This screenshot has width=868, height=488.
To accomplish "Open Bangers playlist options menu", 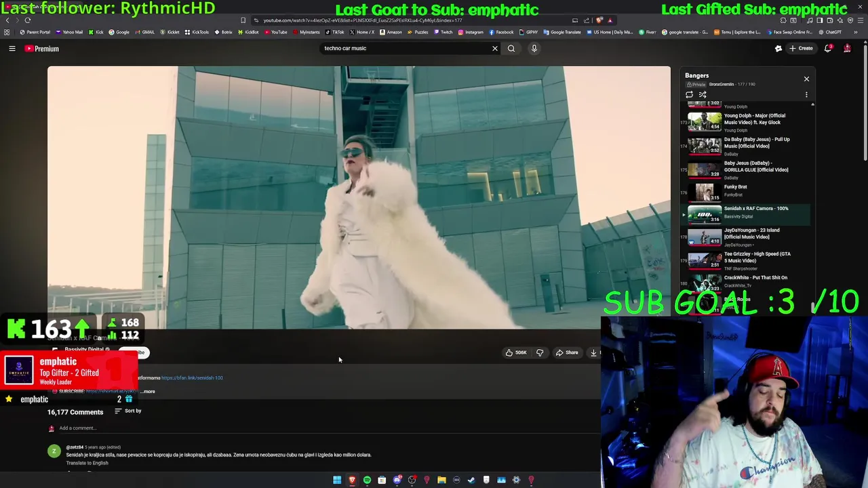I will tap(806, 95).
